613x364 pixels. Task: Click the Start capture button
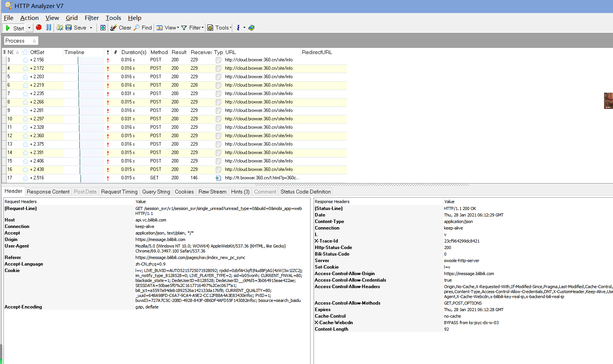(x=15, y=28)
